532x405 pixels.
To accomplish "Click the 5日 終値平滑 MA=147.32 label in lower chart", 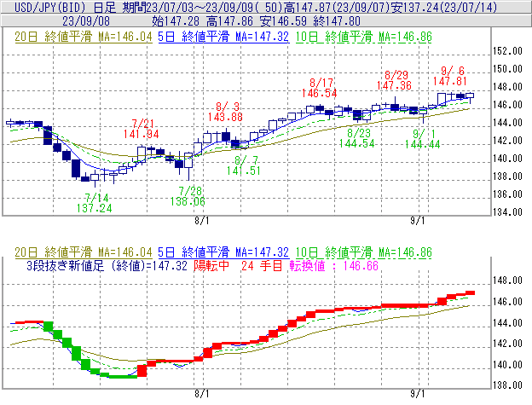I will [223, 252].
